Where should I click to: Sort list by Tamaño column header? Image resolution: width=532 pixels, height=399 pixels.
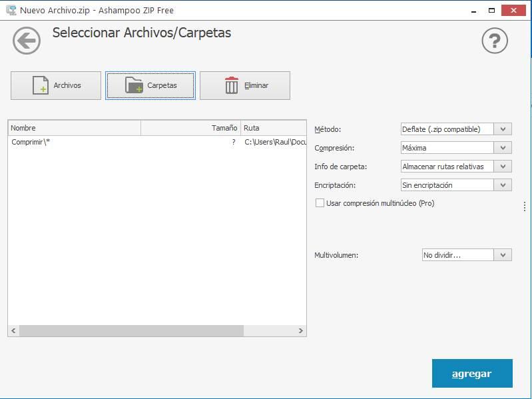click(190, 128)
